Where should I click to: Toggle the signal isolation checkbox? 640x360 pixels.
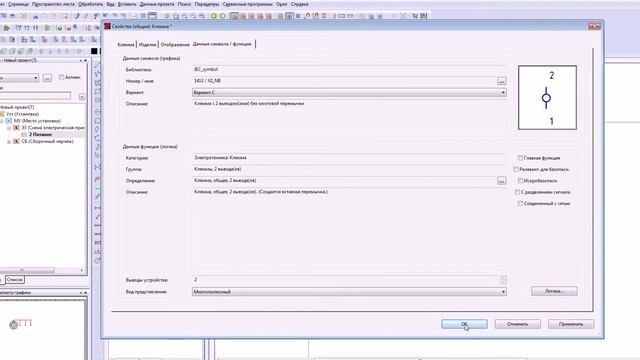tap(517, 192)
